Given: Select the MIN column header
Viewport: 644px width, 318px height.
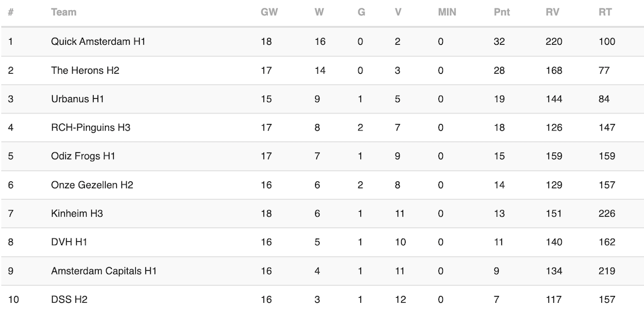Looking at the screenshot, I should tap(447, 12).
